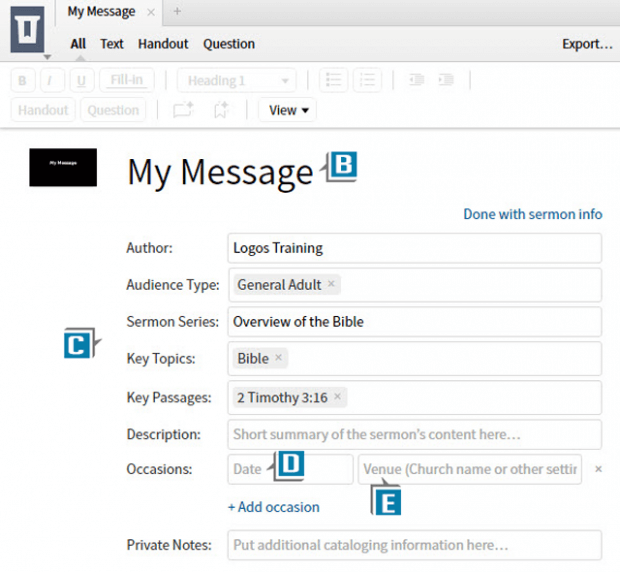This screenshot has height=572, width=620.
Task: Switch to the Question tab
Action: tap(229, 44)
